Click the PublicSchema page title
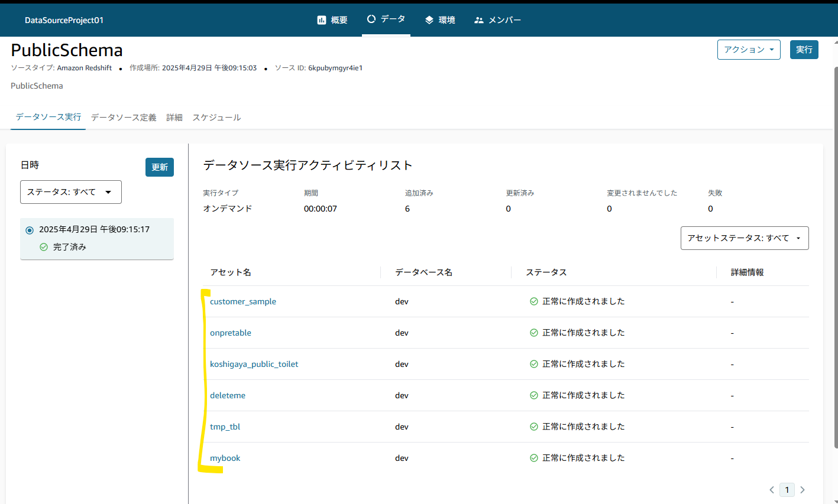 67,50
